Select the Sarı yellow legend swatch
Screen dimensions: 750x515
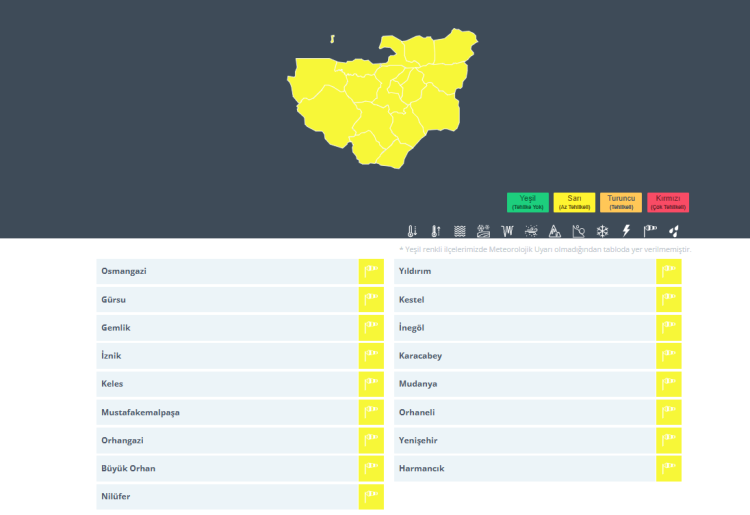(574, 202)
